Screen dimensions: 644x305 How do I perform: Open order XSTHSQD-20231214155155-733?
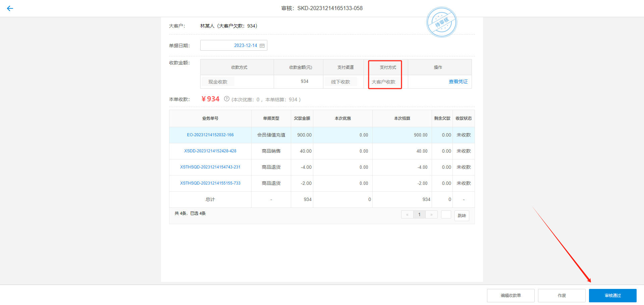pos(210,183)
